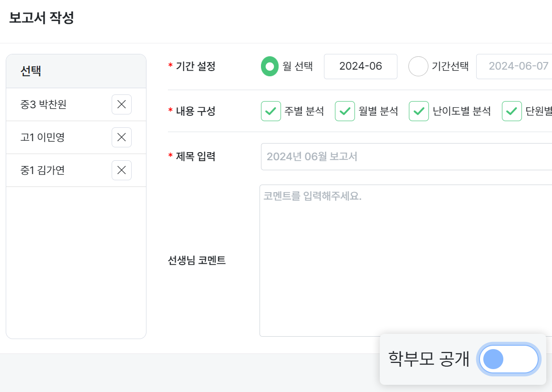Turn on the 학부모 공개 switch
The image size is (552, 392).
click(x=508, y=359)
